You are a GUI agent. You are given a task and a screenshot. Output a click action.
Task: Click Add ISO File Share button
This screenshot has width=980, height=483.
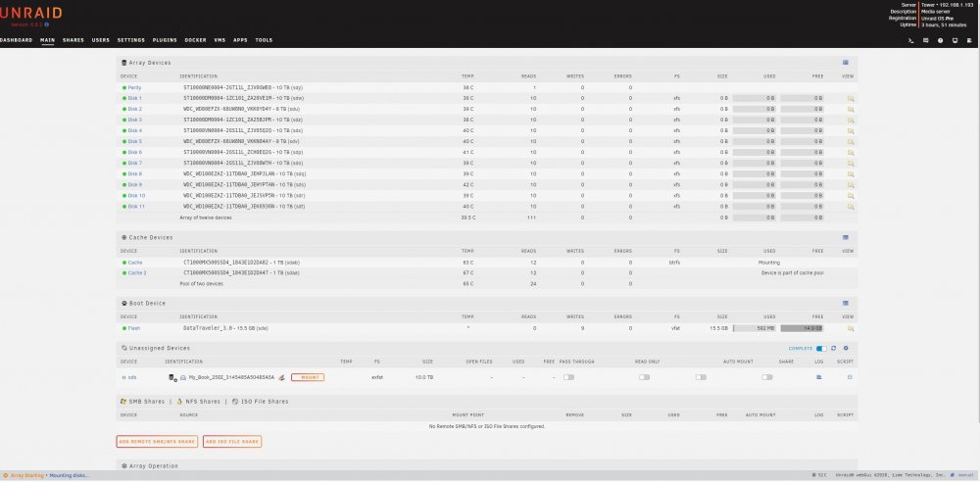click(x=232, y=442)
